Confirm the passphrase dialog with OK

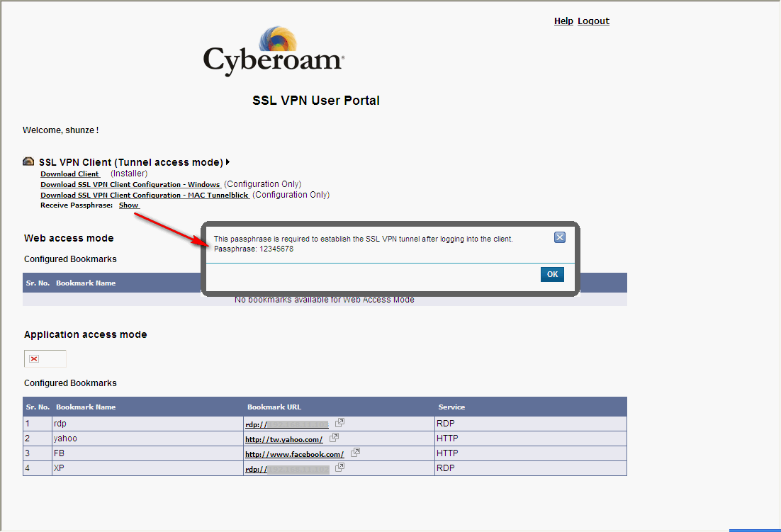tap(552, 274)
